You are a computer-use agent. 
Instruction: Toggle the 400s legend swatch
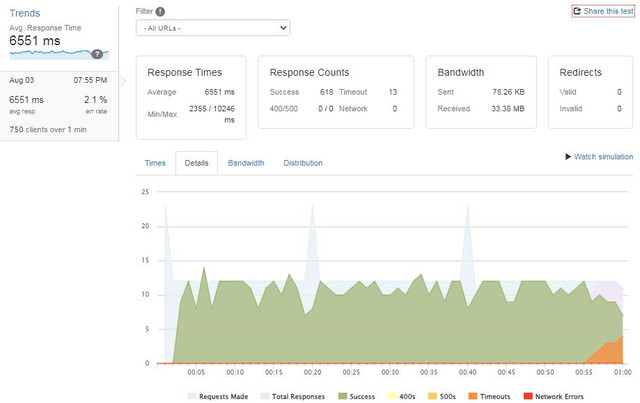tap(392, 396)
